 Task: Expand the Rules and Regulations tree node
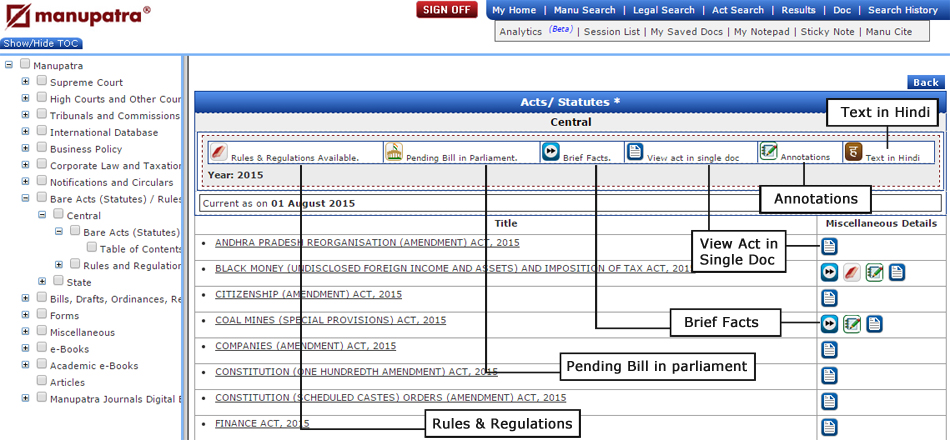coord(59,264)
